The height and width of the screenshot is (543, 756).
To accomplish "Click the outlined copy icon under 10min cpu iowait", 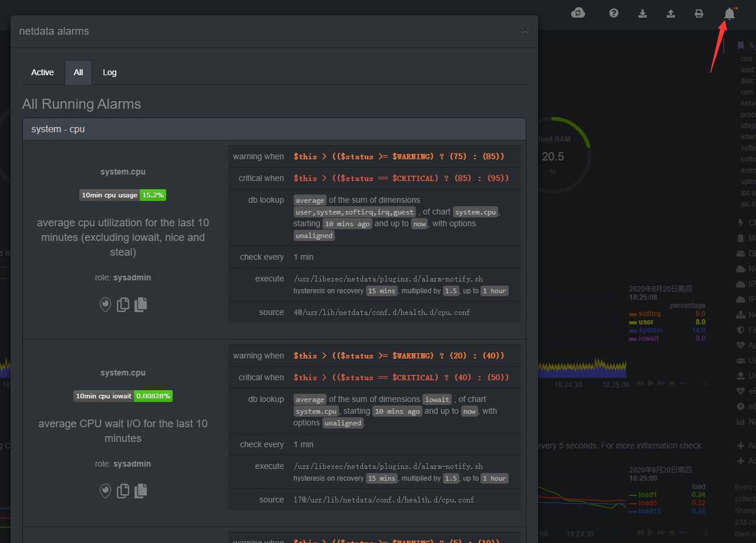I will 123,491.
